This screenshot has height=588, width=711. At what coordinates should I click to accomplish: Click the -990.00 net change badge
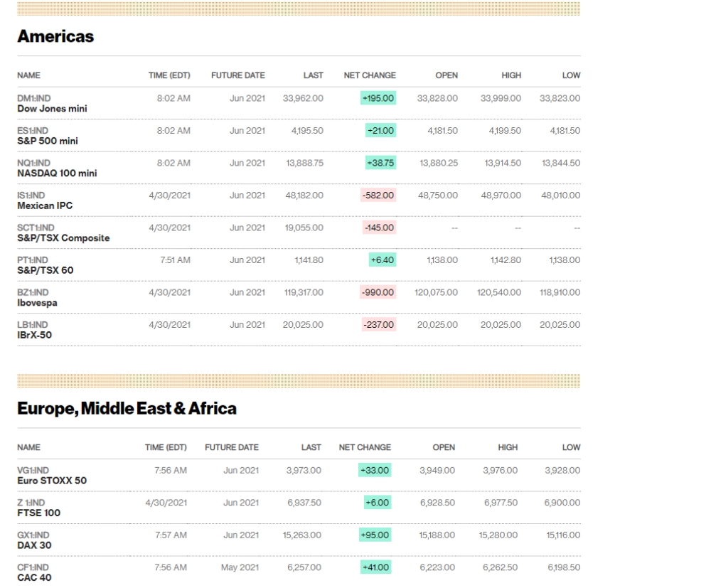pos(378,292)
